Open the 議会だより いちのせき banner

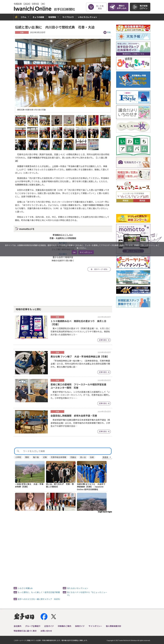(133, 112)
